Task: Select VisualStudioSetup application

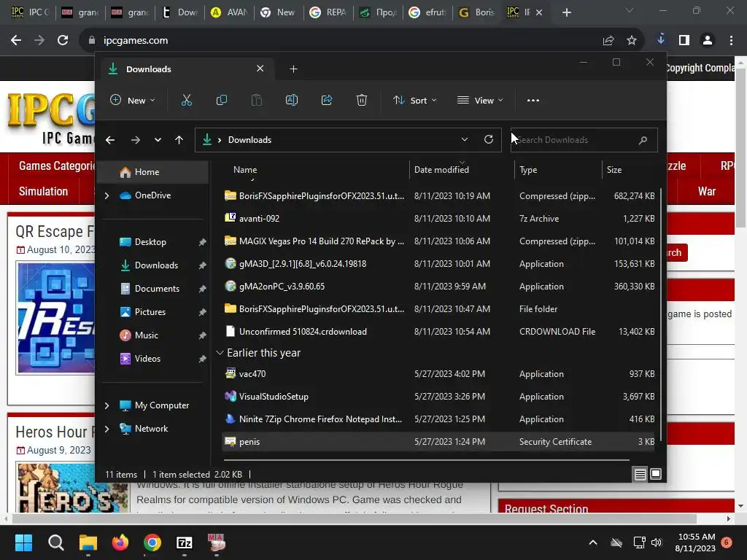Action: [438, 397]
